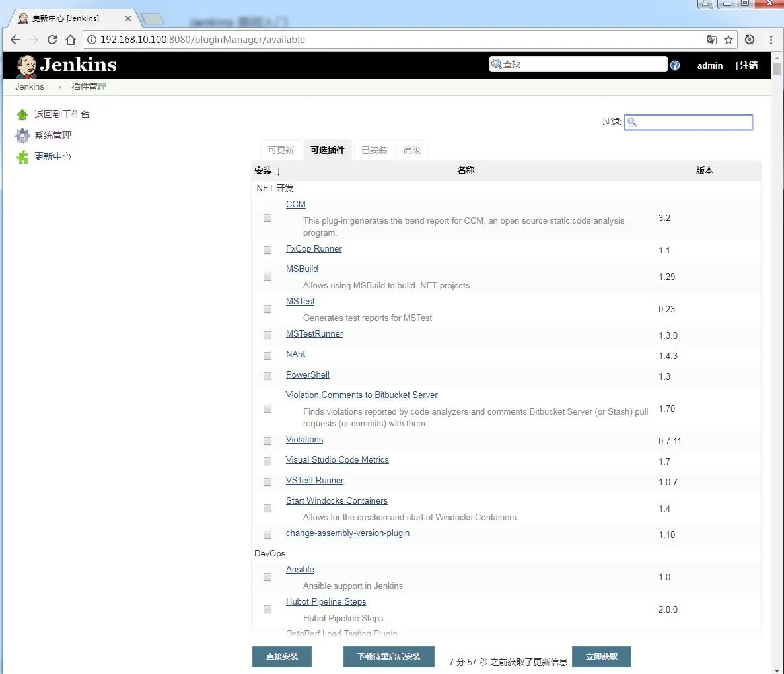The width and height of the screenshot is (784, 674).
Task: Reload the page with refresh icon
Action: (x=52, y=40)
